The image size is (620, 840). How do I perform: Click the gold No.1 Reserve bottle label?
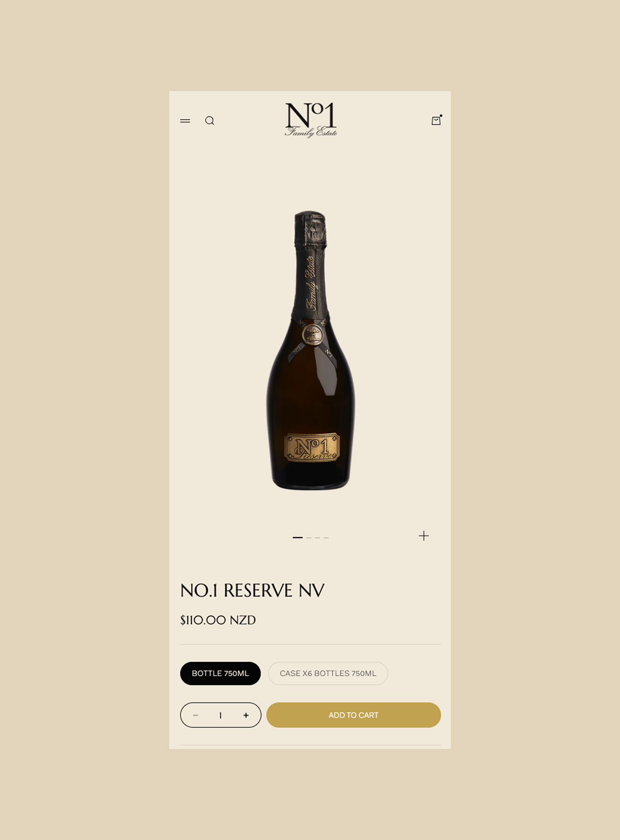pyautogui.click(x=312, y=447)
